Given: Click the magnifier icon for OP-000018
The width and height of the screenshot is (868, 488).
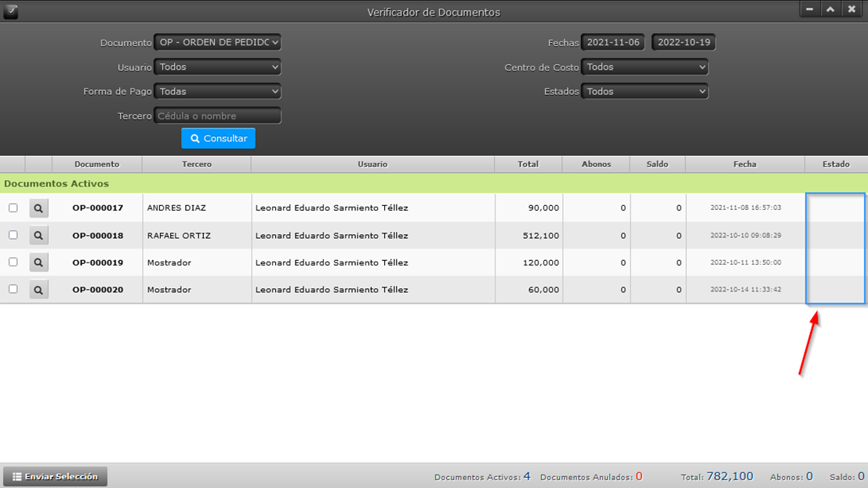Looking at the screenshot, I should tap(38, 236).
